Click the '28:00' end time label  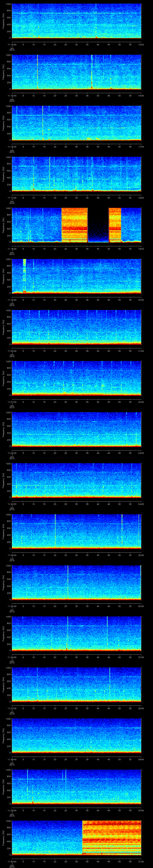[141, 708]
